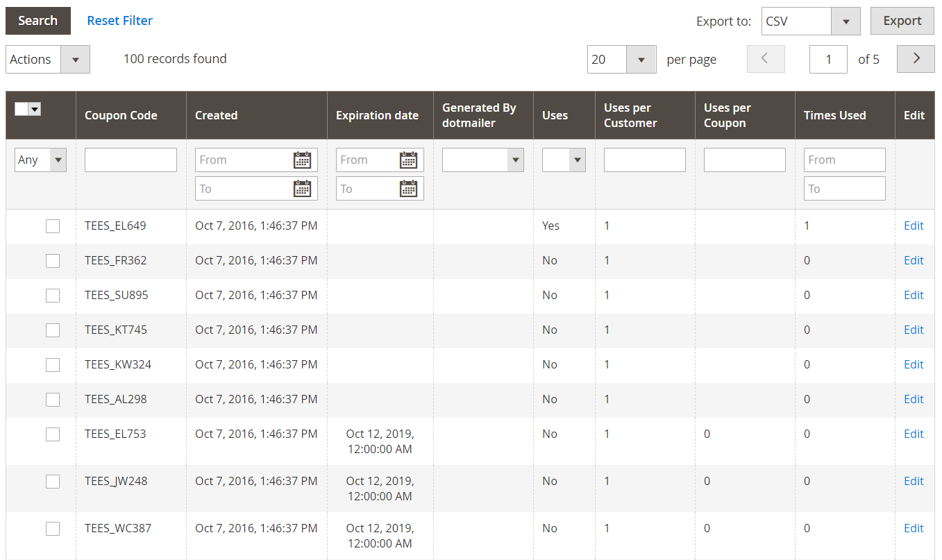Focus the Coupon Code filter field

coord(131,160)
